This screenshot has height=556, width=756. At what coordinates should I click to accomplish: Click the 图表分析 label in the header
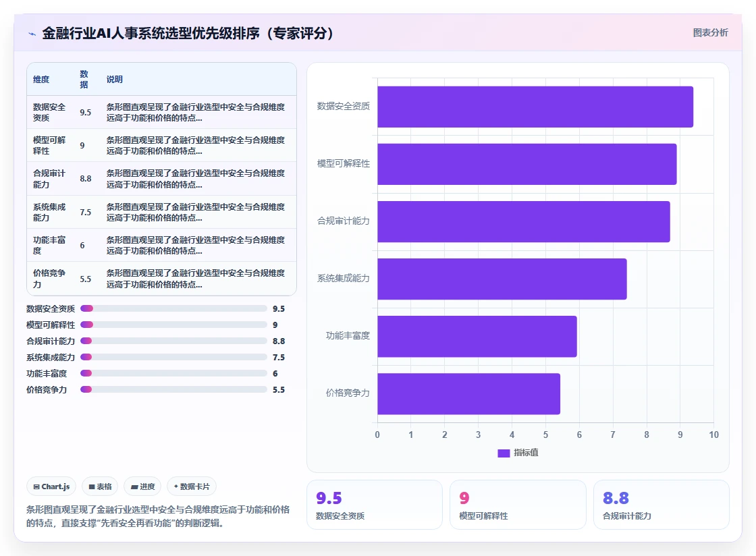tap(710, 33)
